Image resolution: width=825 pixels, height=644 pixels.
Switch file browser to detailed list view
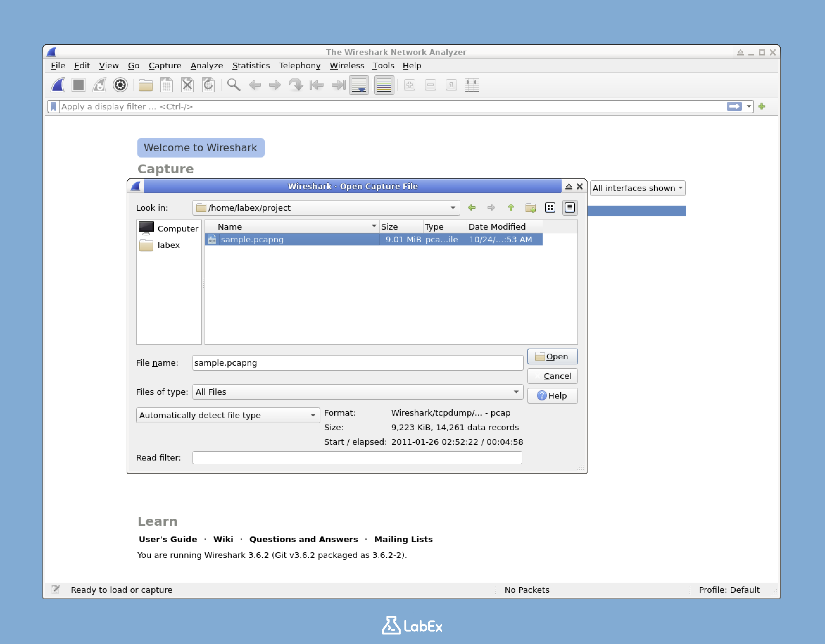click(x=570, y=207)
